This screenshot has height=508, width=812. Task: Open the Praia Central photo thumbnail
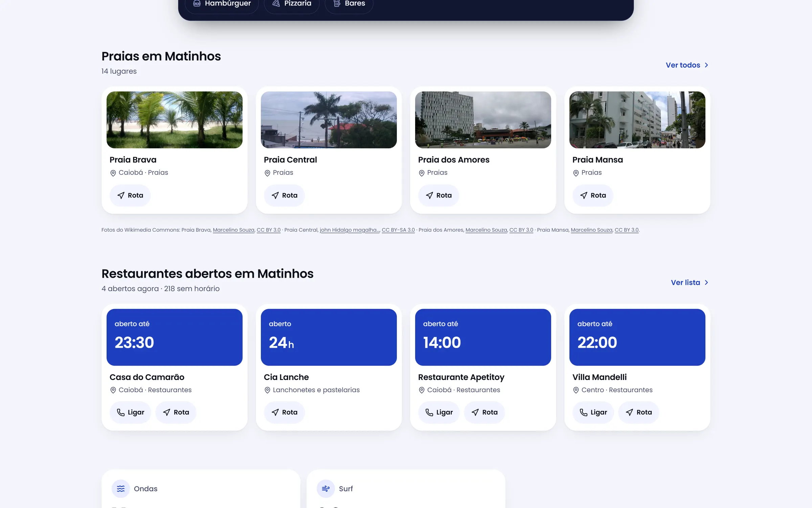point(329,120)
